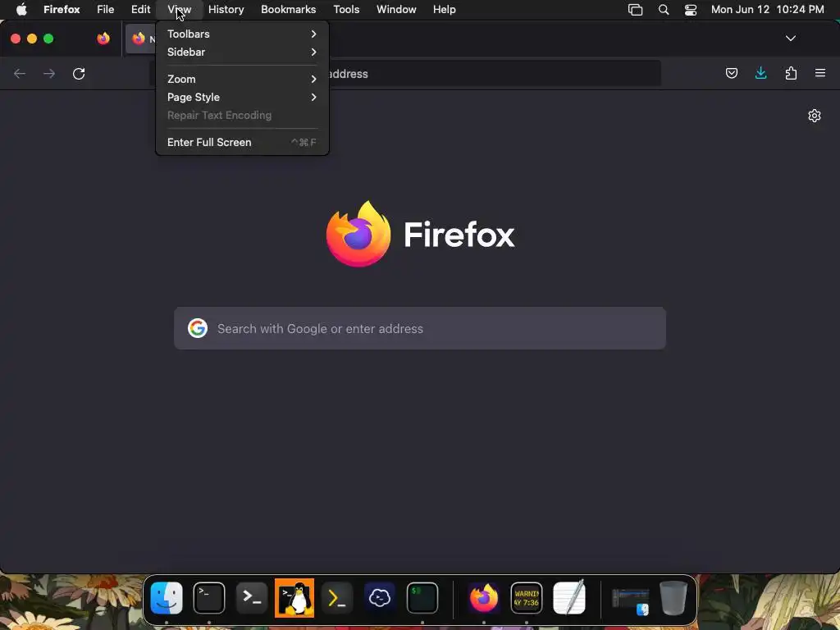Open the green dollar terminal app

tap(422, 597)
